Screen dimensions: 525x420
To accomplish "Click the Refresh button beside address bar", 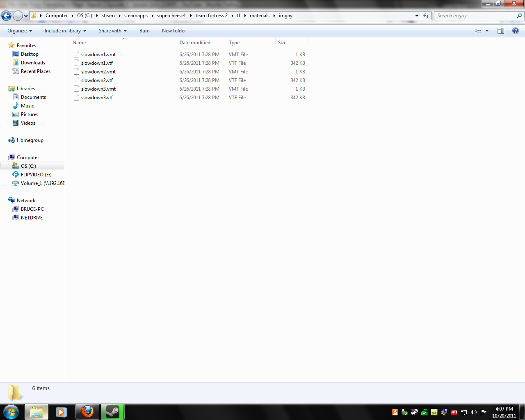I will click(x=426, y=16).
